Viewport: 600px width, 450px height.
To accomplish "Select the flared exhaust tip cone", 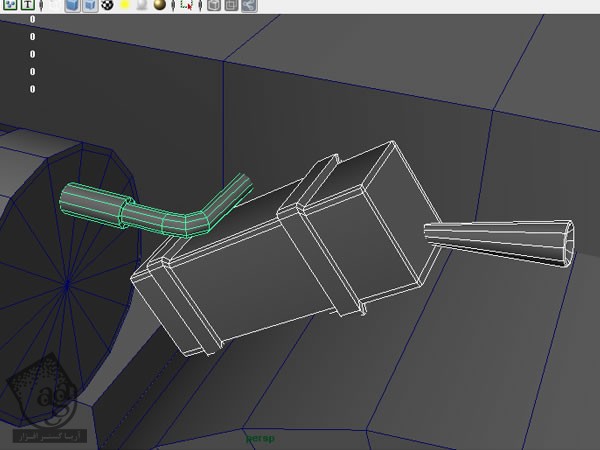I will pos(500,240).
